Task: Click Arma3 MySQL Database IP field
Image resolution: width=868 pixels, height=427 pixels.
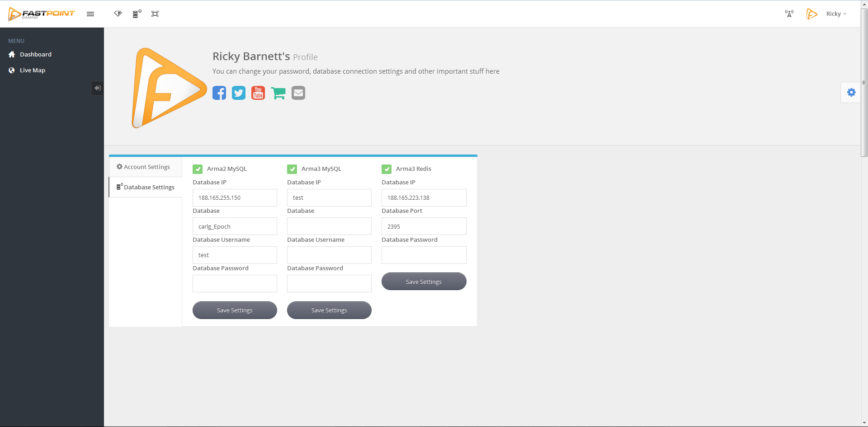Action: 329,197
